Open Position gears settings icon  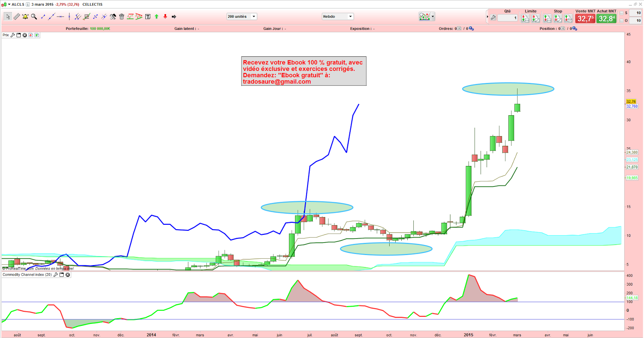click(x=575, y=29)
